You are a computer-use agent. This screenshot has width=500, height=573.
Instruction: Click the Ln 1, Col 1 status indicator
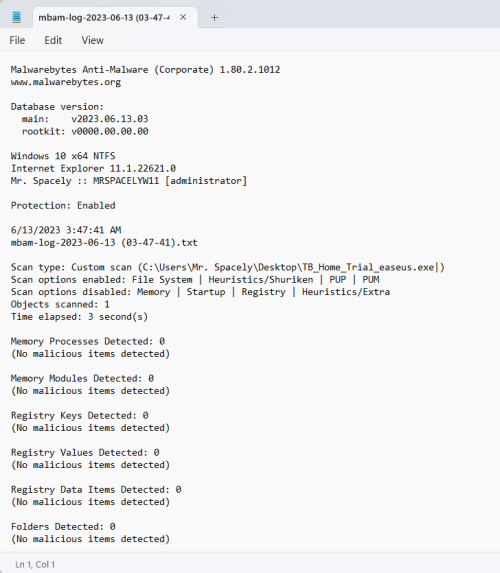pos(35,564)
